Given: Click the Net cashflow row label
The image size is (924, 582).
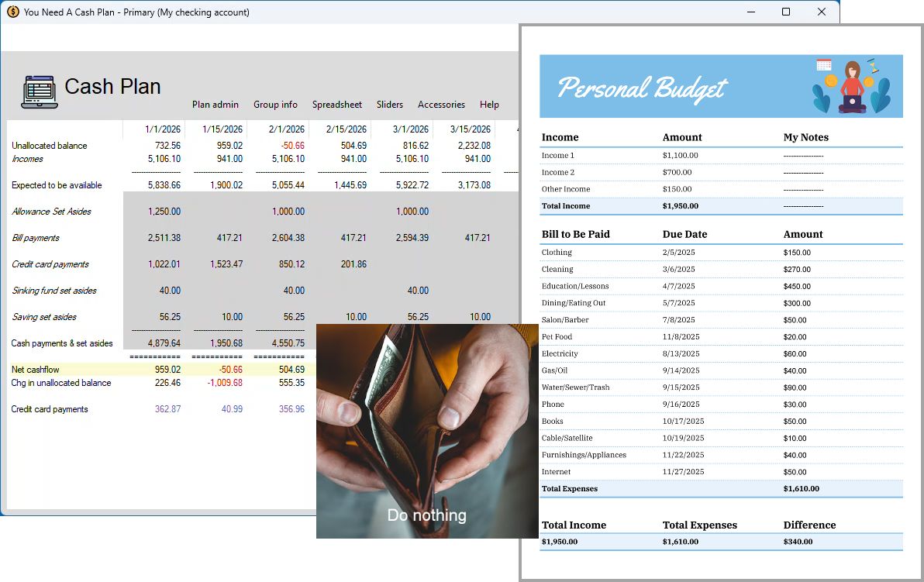Looking at the screenshot, I should (35, 370).
